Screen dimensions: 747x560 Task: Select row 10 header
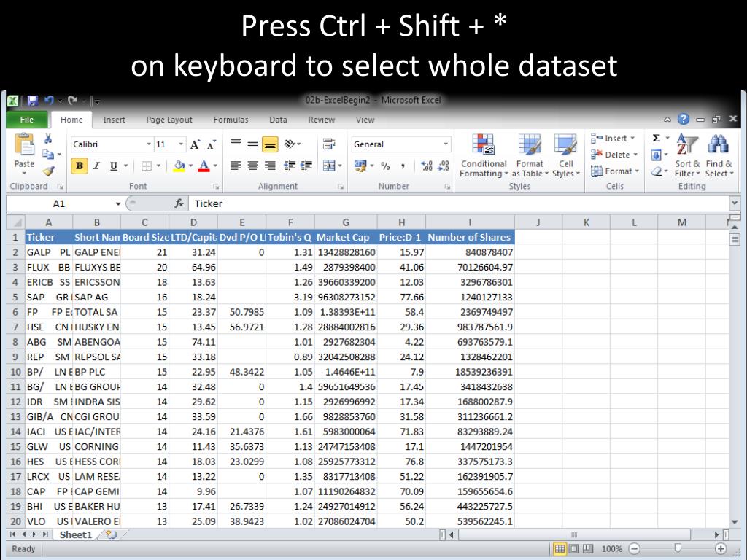point(15,372)
